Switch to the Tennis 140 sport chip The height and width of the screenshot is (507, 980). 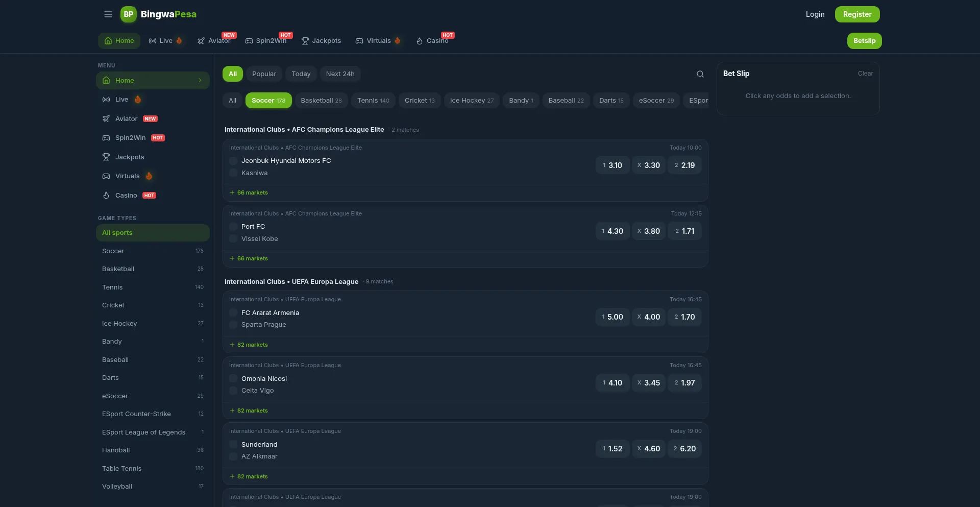(x=373, y=101)
